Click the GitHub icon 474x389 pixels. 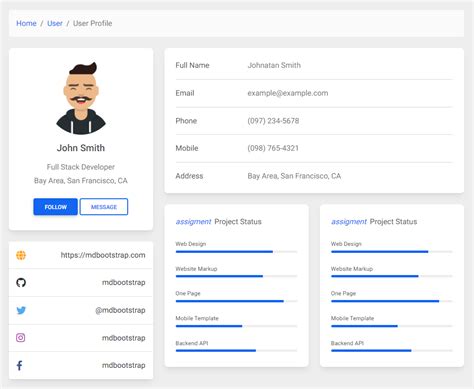[x=21, y=283]
